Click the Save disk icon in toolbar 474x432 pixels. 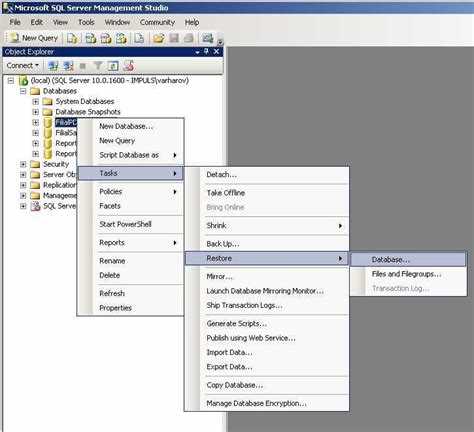pos(174,38)
